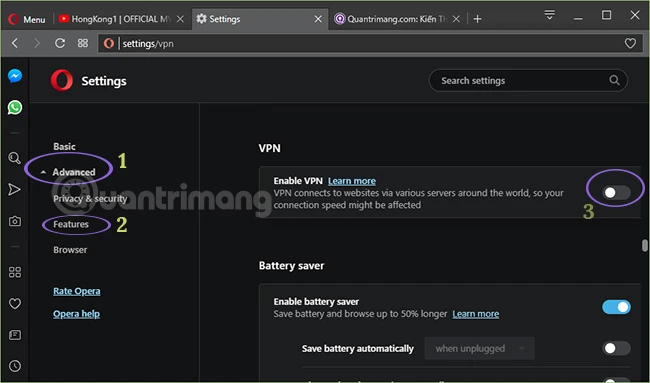Open battery saver Learn more link
The width and height of the screenshot is (650, 383).
[x=475, y=314]
